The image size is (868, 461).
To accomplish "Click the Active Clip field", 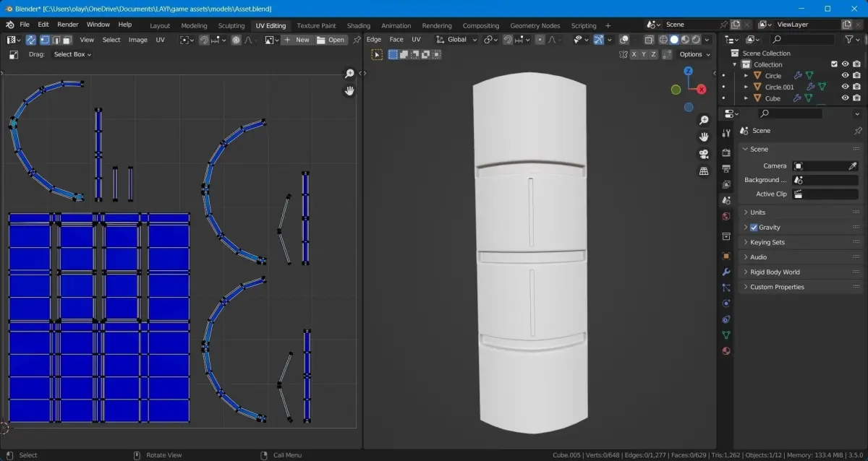I will pyautogui.click(x=825, y=194).
